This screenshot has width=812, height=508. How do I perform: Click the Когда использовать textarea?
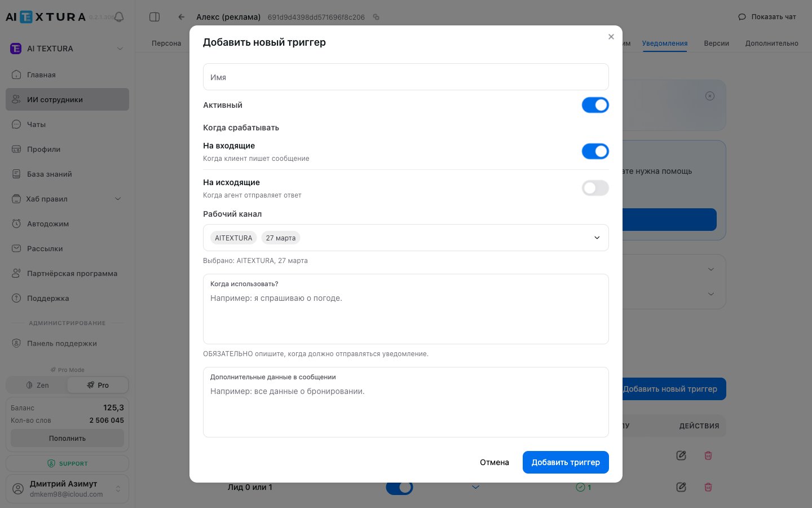pos(406,309)
